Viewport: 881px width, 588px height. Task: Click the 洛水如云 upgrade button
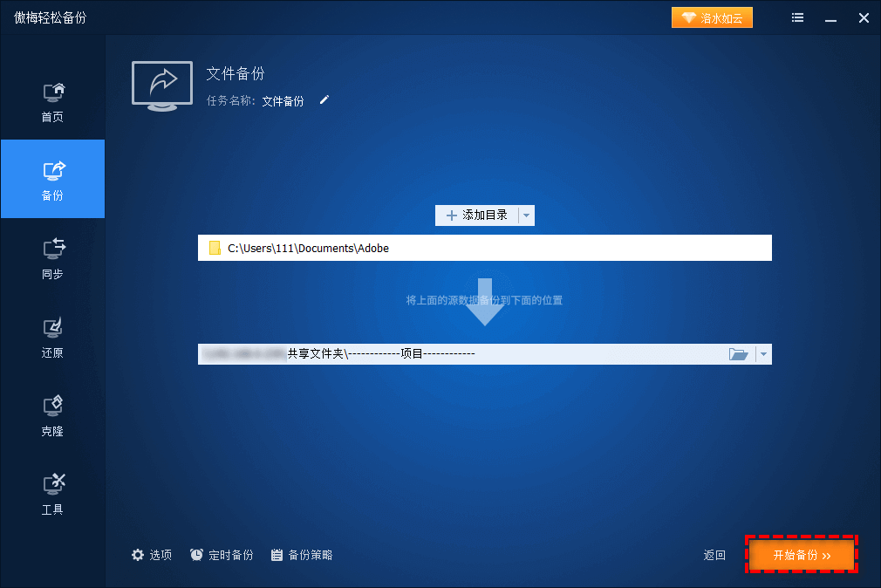pyautogui.click(x=712, y=17)
